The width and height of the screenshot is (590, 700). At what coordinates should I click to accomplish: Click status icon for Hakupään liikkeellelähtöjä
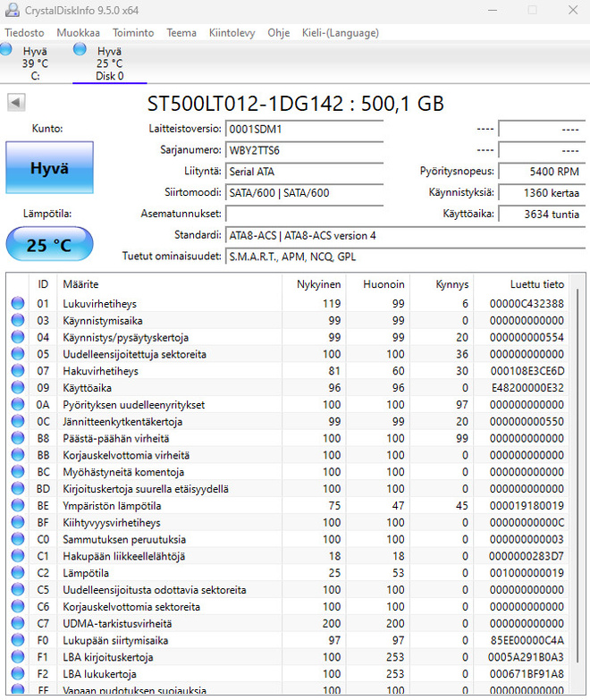click(x=18, y=556)
